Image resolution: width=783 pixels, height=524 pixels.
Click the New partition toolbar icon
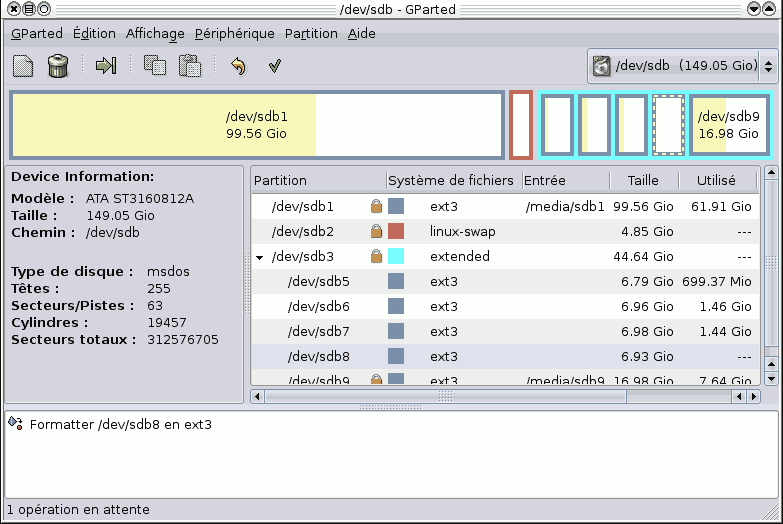(x=23, y=67)
